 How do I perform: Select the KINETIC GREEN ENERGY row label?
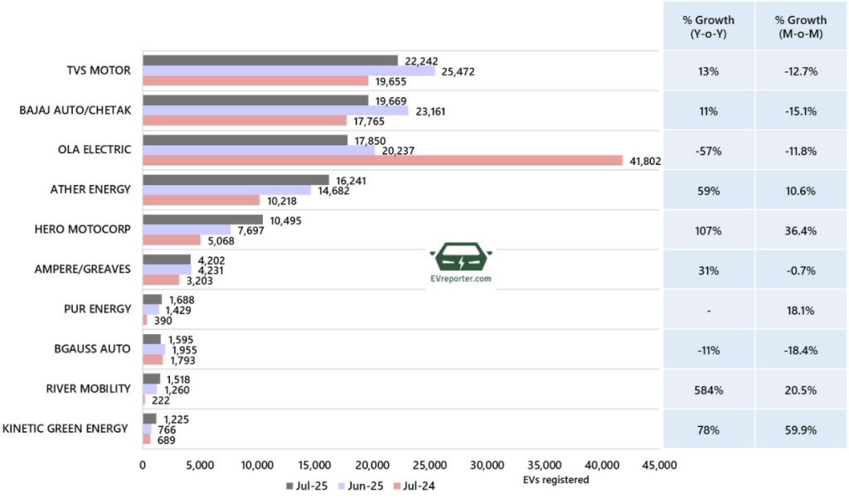pos(65,429)
